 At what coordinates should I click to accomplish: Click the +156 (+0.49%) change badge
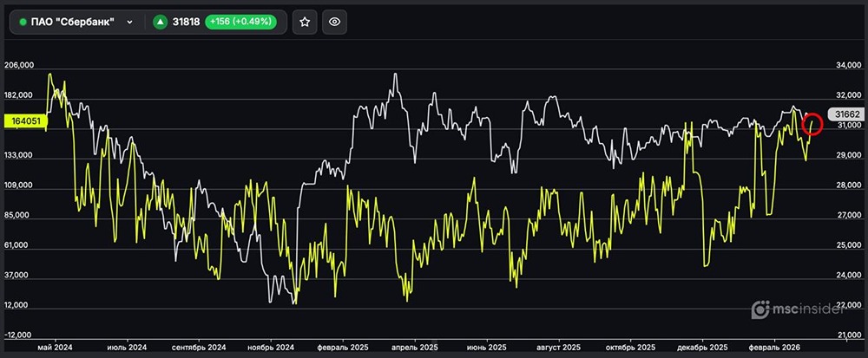tap(240, 22)
